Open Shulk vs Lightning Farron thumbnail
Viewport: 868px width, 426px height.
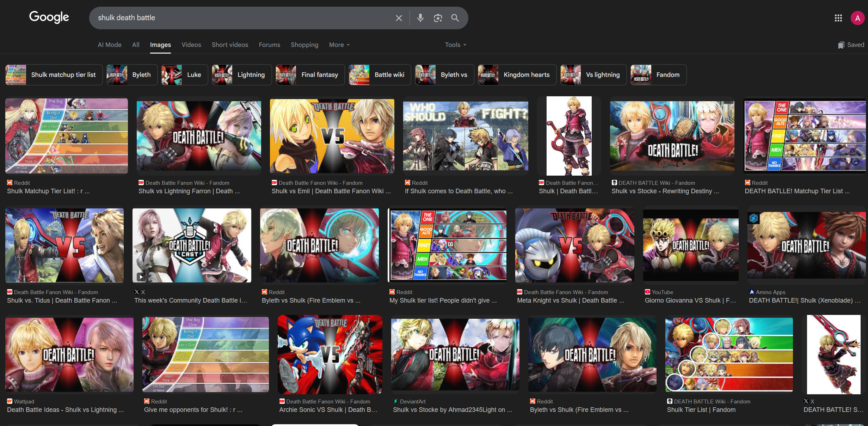point(199,136)
